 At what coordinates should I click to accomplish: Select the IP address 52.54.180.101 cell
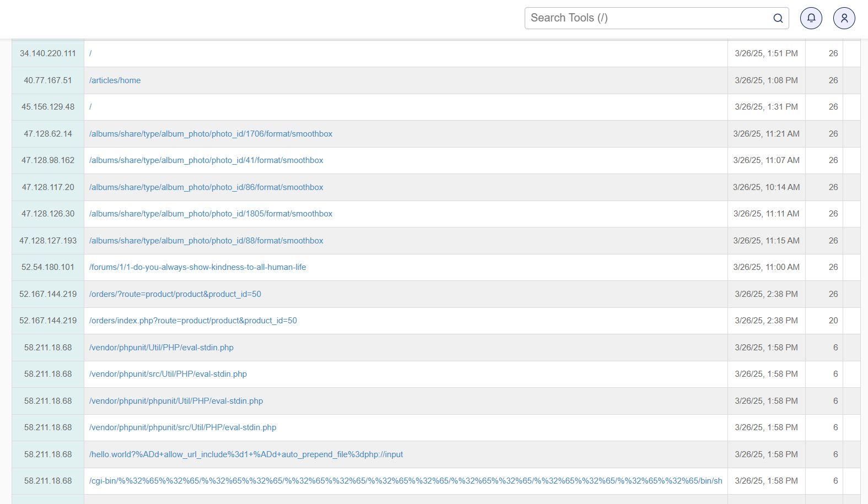tap(48, 267)
